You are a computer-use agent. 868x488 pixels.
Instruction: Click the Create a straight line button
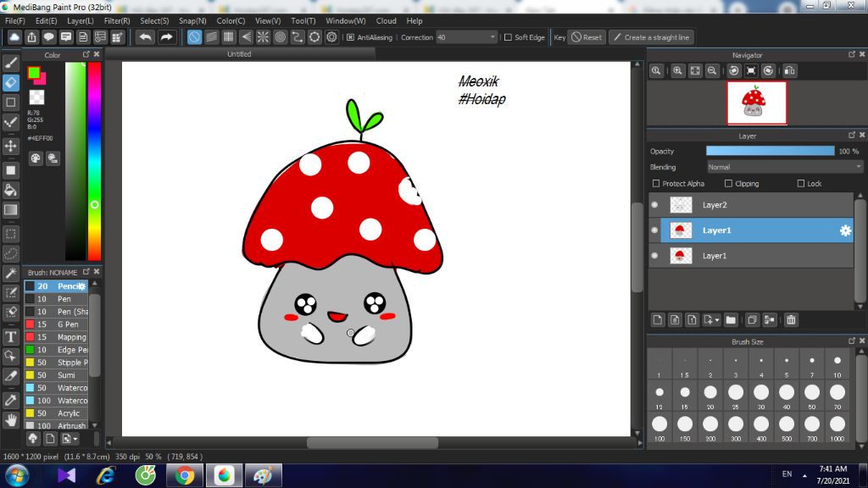coord(652,37)
